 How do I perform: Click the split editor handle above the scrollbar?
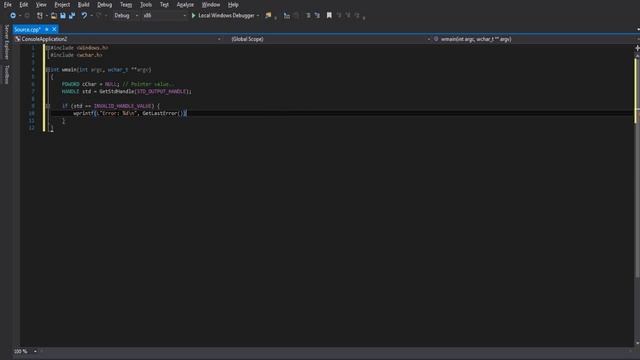point(637,48)
